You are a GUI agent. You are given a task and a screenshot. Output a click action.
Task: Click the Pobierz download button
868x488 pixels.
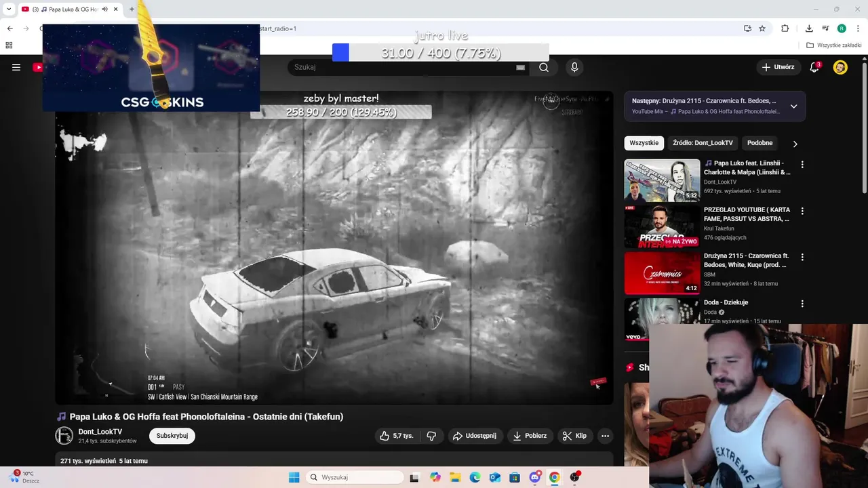pyautogui.click(x=530, y=436)
